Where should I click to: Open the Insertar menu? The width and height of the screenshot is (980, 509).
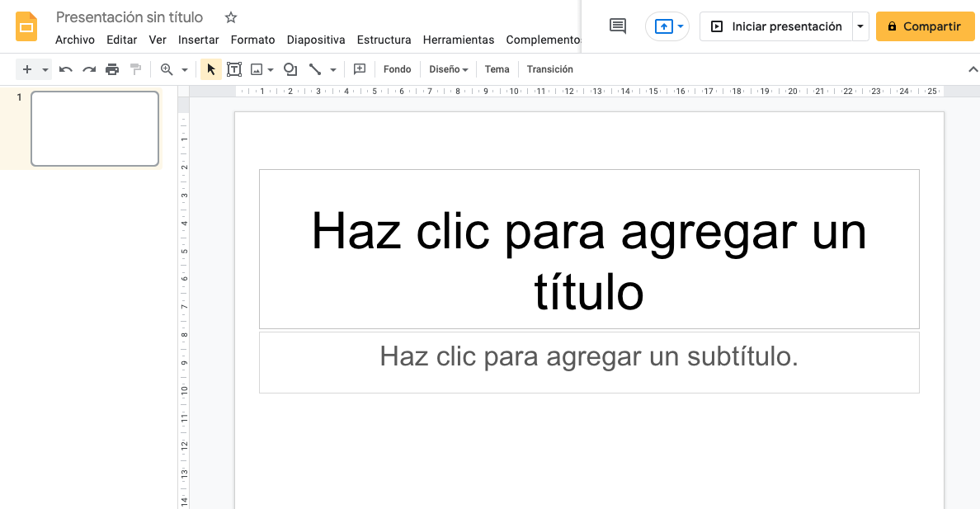(199, 40)
